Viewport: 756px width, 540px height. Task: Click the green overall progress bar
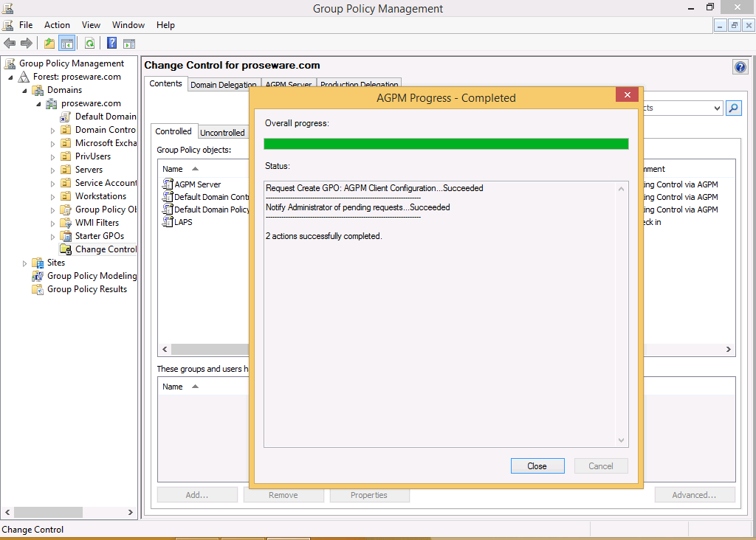click(446, 144)
